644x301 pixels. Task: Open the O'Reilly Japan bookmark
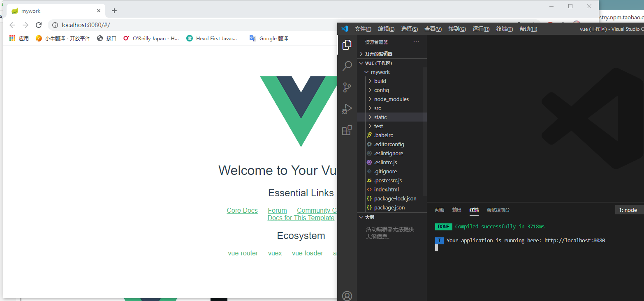151,38
